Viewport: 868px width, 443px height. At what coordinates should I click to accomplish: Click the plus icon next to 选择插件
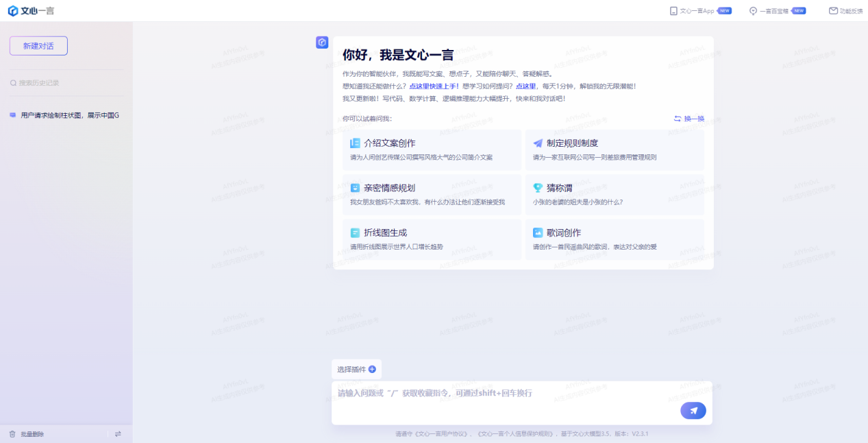click(372, 369)
